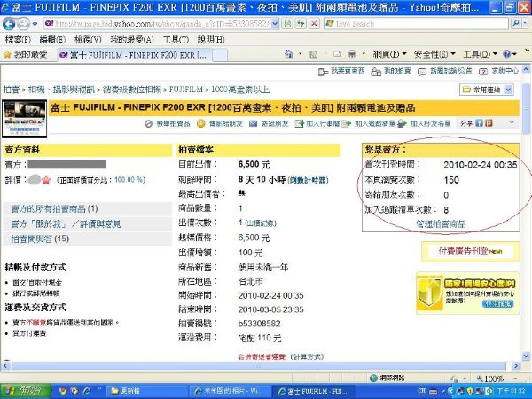This screenshot has height=399, width=532.
Task: Click the Plurk share icon
Action: click(489, 123)
